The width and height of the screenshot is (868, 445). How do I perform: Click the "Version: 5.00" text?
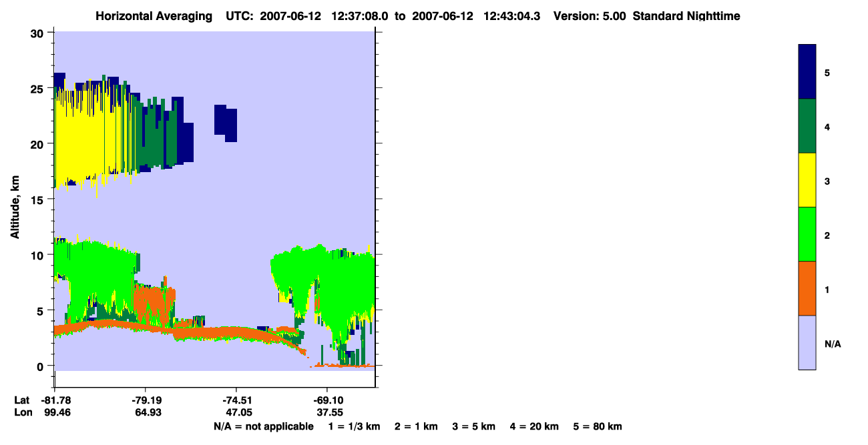click(x=590, y=16)
